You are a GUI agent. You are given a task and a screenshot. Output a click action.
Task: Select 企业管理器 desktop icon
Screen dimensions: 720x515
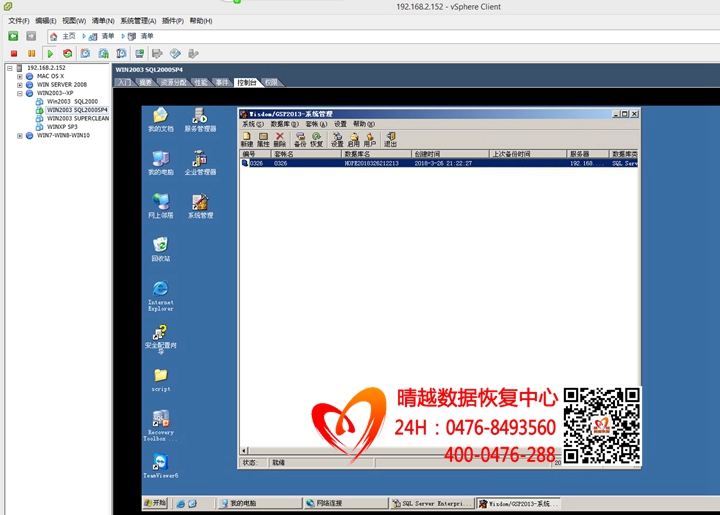[200, 163]
